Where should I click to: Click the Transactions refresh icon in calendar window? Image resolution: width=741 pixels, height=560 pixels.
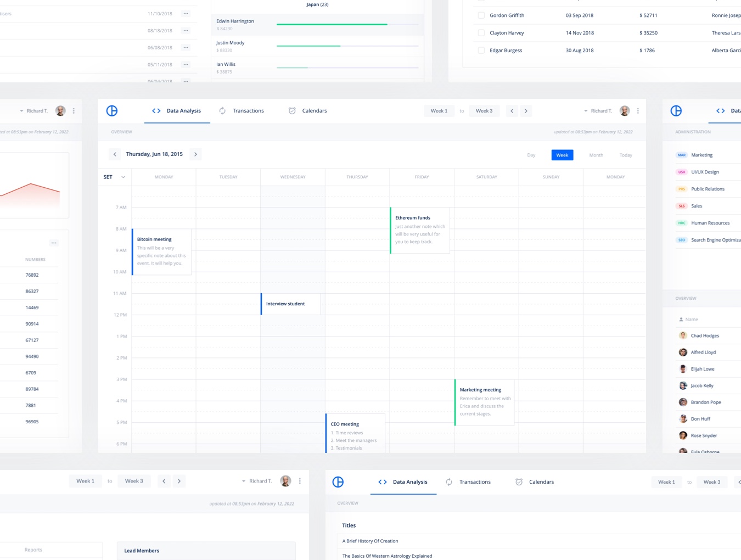point(222,111)
